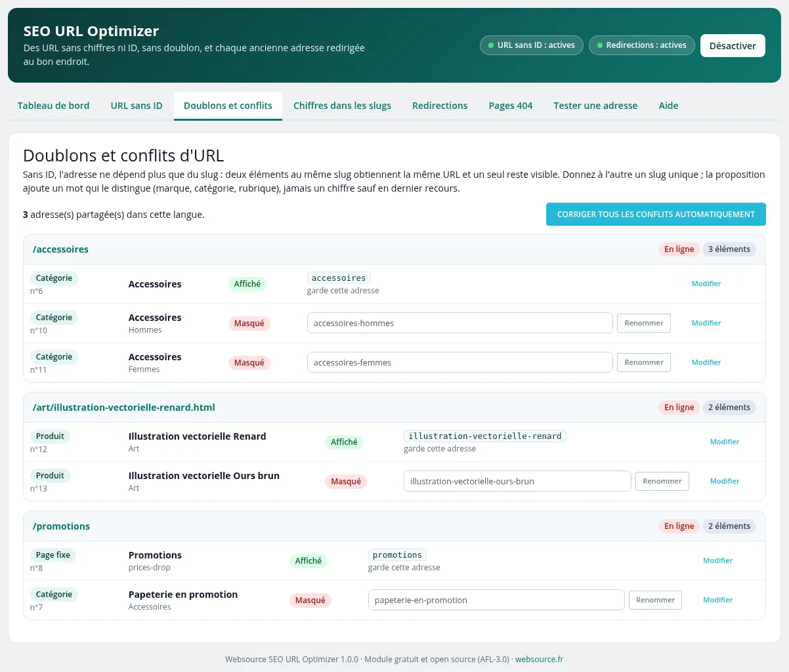Click the Redirections : actives status badge
Viewport: 789px width, 672px height.
pyautogui.click(x=641, y=45)
